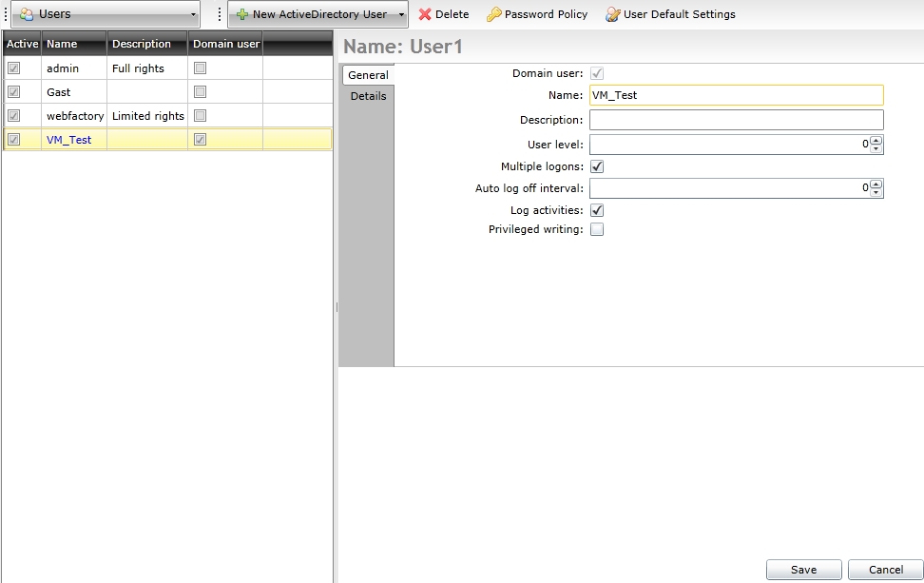Select the General tab
This screenshot has height=583, width=924.
click(368, 75)
